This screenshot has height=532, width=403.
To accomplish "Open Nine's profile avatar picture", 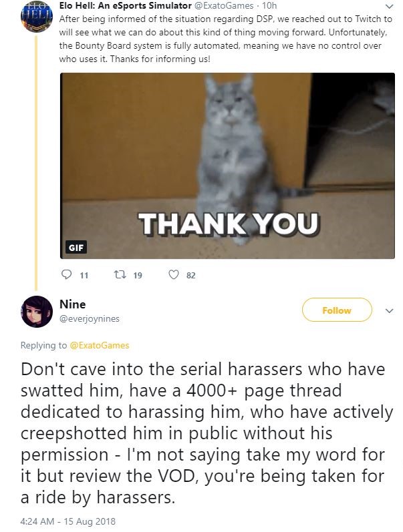I will pyautogui.click(x=37, y=311).
